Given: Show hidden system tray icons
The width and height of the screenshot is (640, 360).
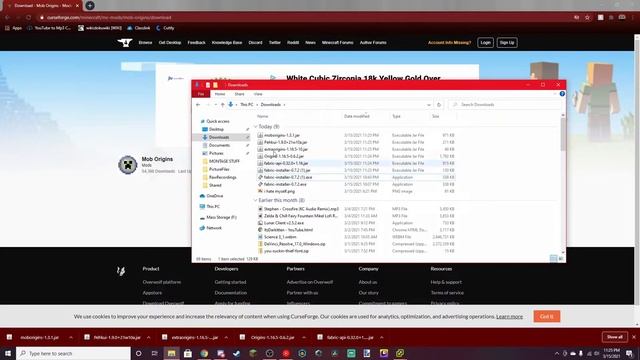Looking at the screenshot, I should coord(557,353).
